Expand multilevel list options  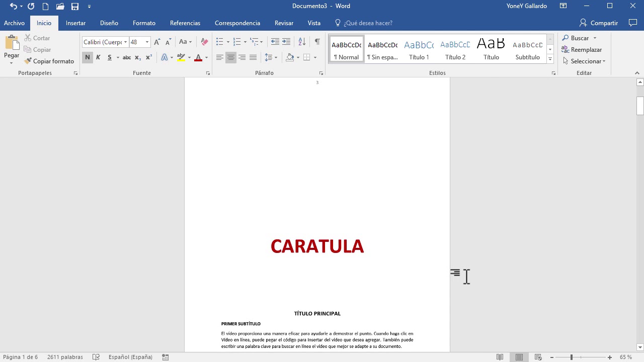pos(261,42)
